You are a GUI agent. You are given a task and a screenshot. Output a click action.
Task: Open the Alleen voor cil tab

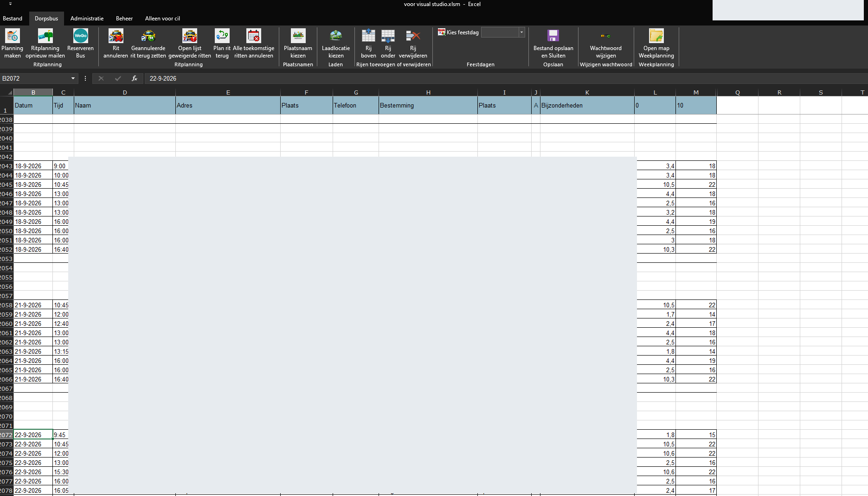(x=162, y=19)
